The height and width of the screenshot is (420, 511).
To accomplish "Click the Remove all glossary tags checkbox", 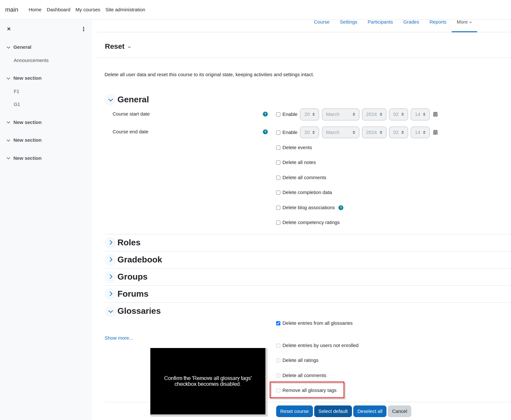I will click(x=278, y=390).
